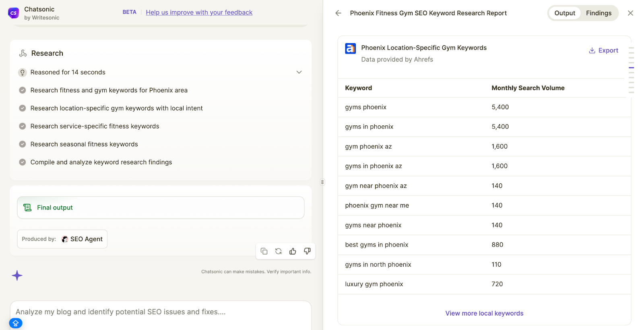Open 'View more local keywords' link

(x=484, y=313)
